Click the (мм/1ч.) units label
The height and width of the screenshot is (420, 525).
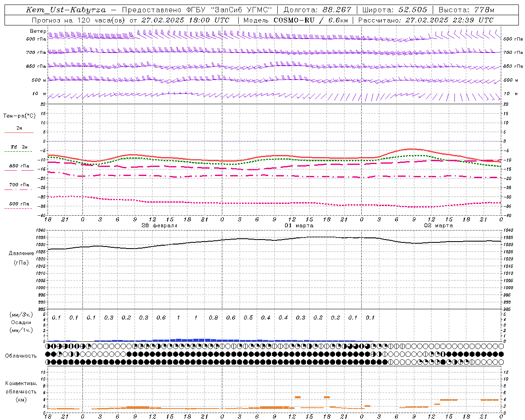click(21, 330)
